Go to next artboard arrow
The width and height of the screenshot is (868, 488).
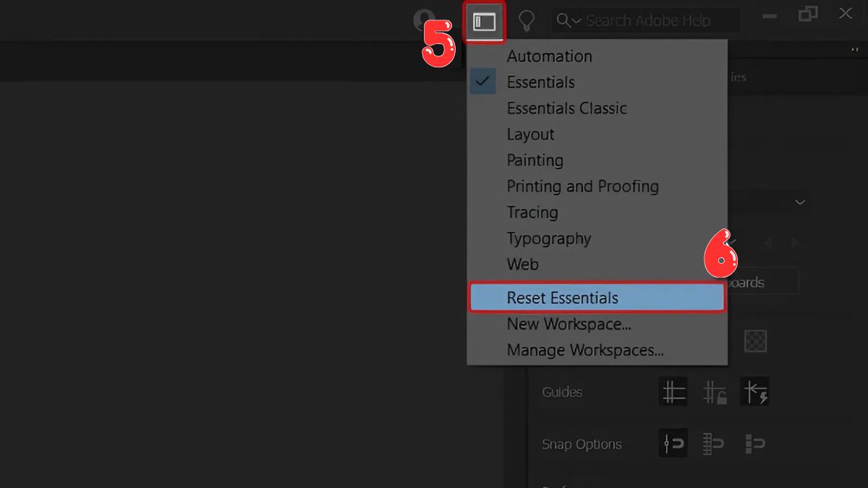tap(795, 243)
